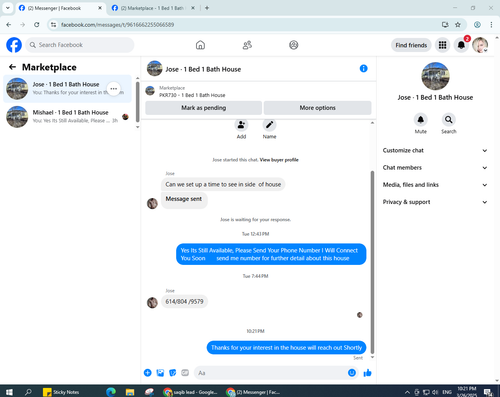The image size is (500, 397).
Task: Search within the conversation
Action: tap(449, 120)
